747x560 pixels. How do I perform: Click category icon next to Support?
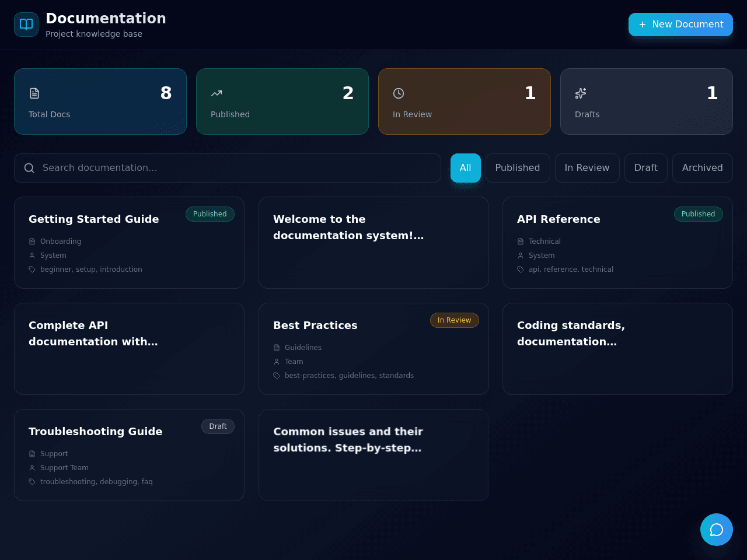pos(32,454)
